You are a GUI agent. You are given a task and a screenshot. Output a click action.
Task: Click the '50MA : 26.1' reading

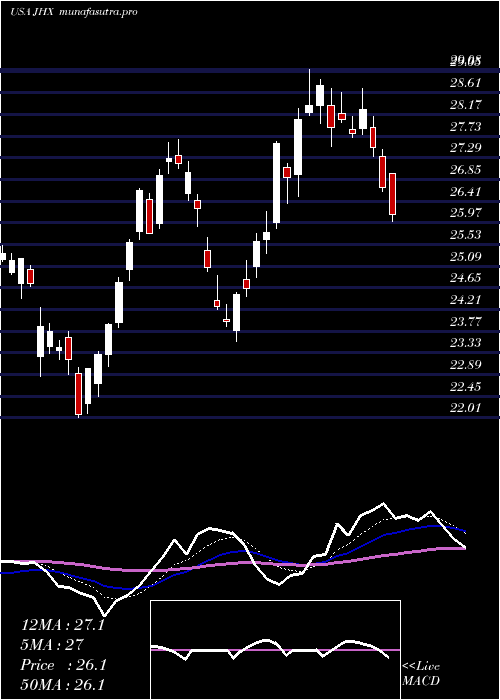(63, 685)
